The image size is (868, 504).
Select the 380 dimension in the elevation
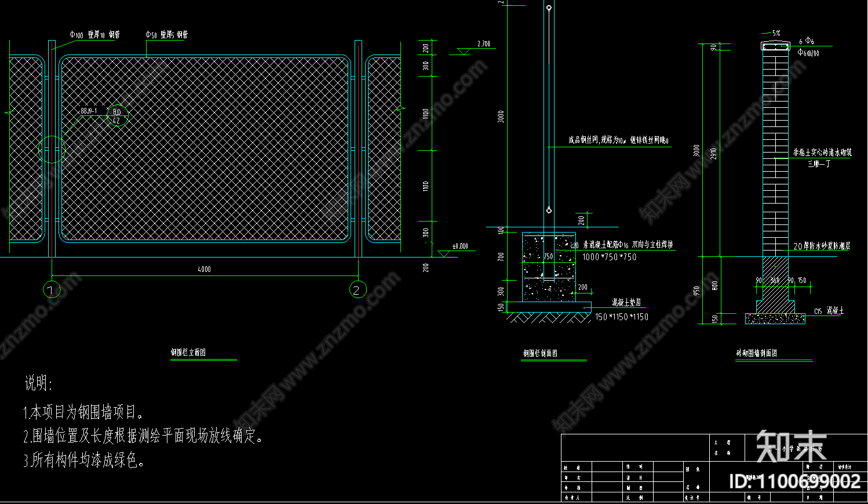[x=426, y=233]
